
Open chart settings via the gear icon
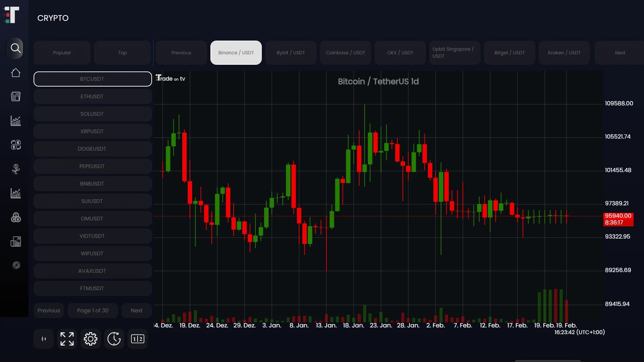(90, 339)
